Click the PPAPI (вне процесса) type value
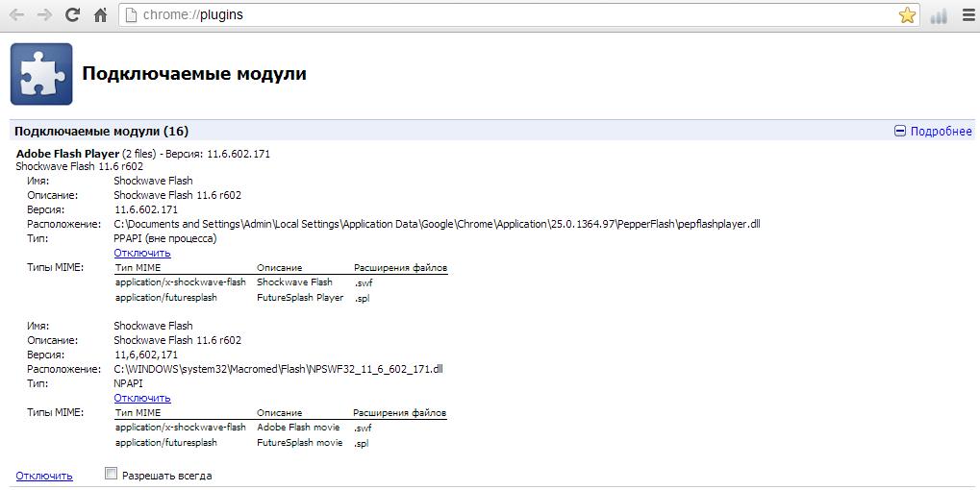 coord(165,238)
